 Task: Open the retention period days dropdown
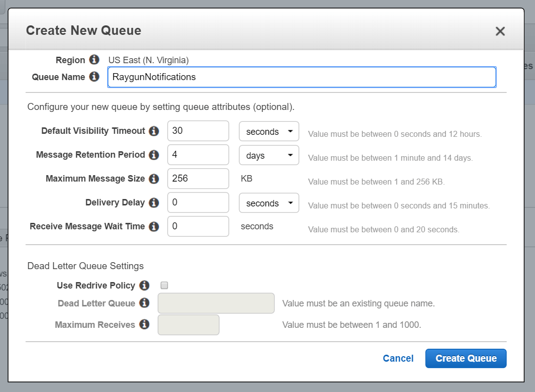tap(268, 155)
